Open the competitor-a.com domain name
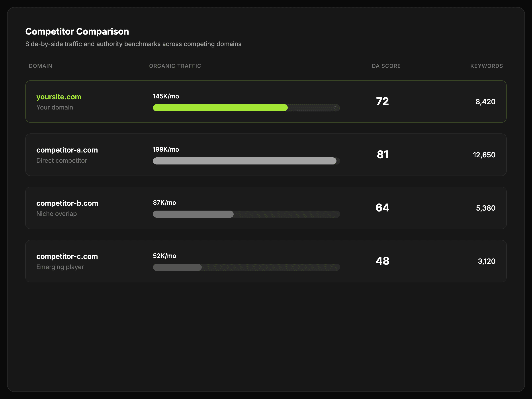This screenshot has height=399, width=532. [x=67, y=150]
